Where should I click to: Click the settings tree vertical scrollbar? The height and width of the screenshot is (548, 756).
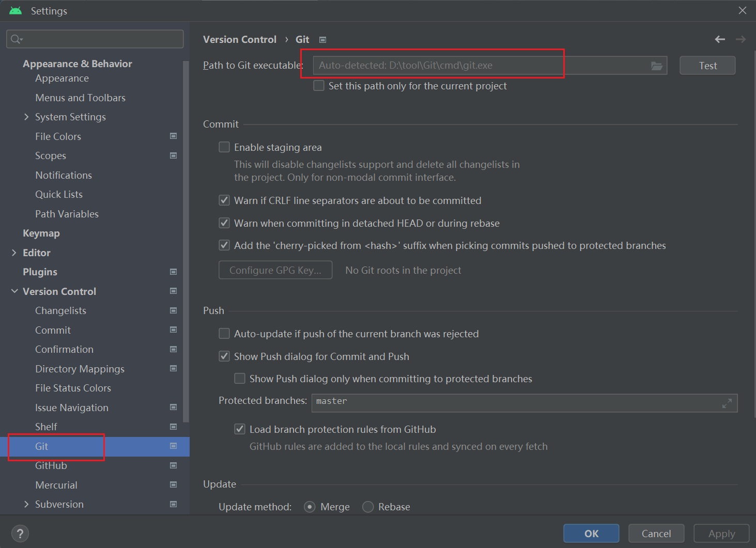point(186,241)
